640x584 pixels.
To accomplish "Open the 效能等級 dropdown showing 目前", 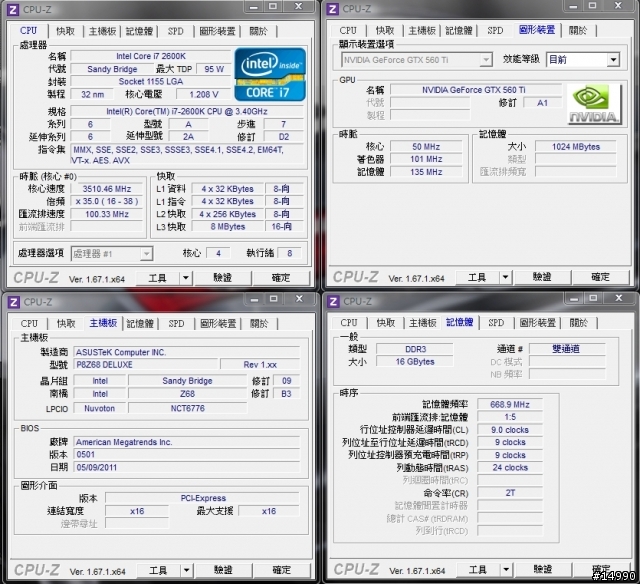I will (582, 60).
